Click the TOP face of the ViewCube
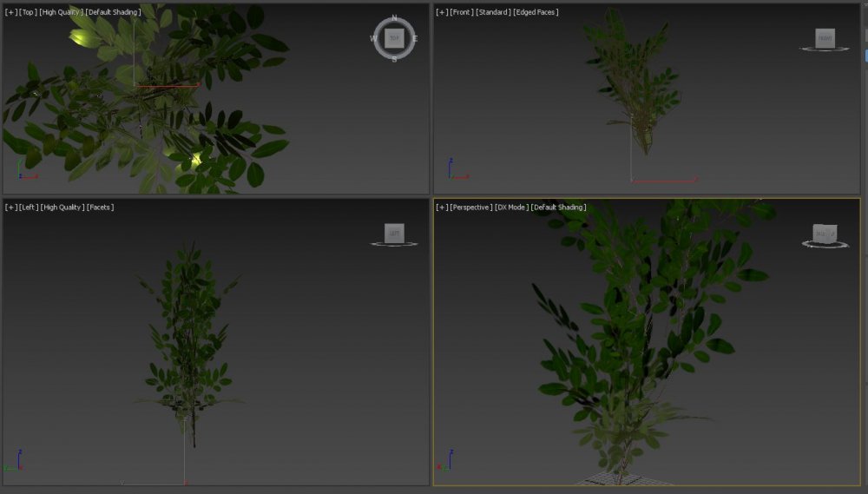 click(x=394, y=39)
